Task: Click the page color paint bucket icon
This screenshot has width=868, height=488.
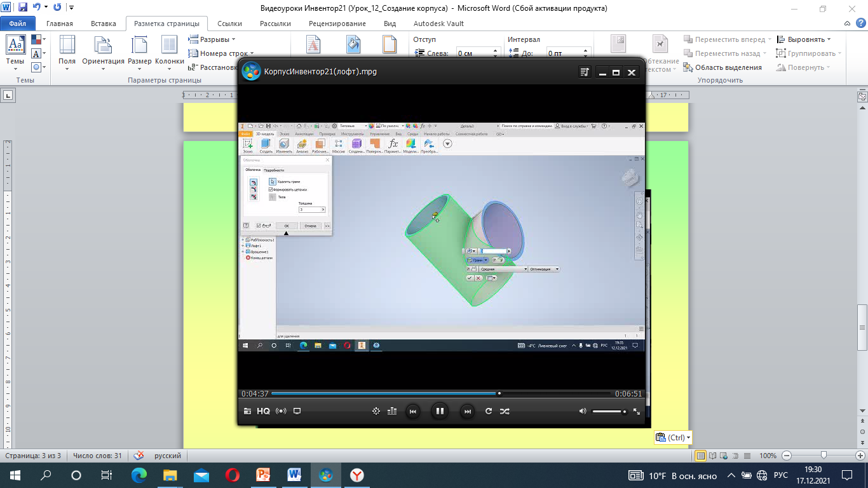Action: pyautogui.click(x=353, y=43)
